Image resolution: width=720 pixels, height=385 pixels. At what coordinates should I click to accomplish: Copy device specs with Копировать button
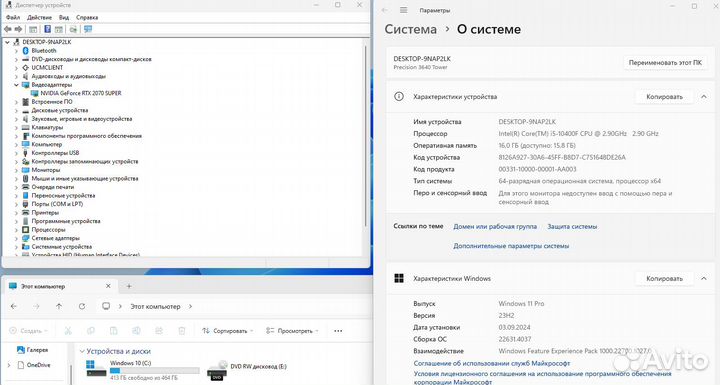click(x=664, y=97)
